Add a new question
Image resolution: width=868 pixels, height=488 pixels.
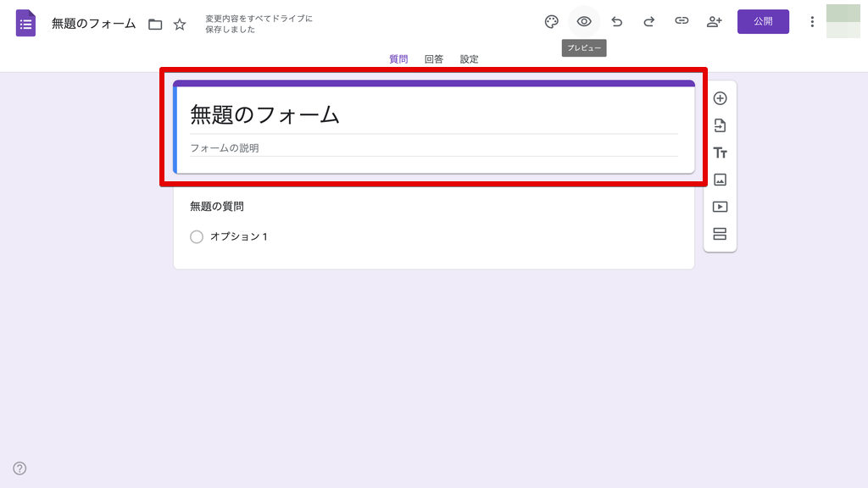(x=720, y=98)
